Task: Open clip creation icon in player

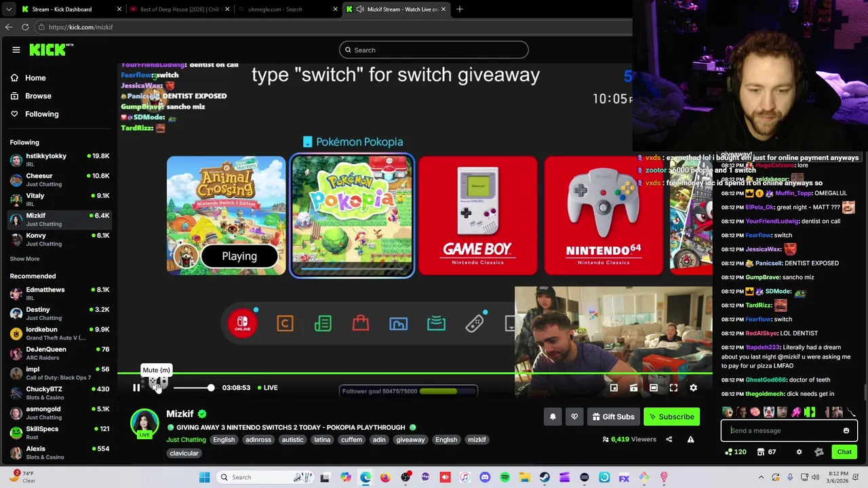Action: [633, 388]
